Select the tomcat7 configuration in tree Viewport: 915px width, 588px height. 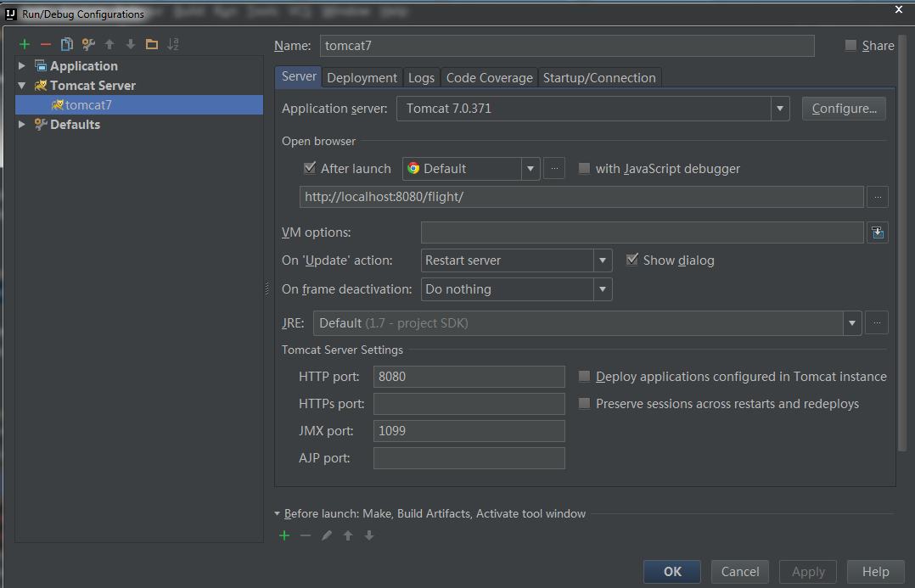coord(139,105)
